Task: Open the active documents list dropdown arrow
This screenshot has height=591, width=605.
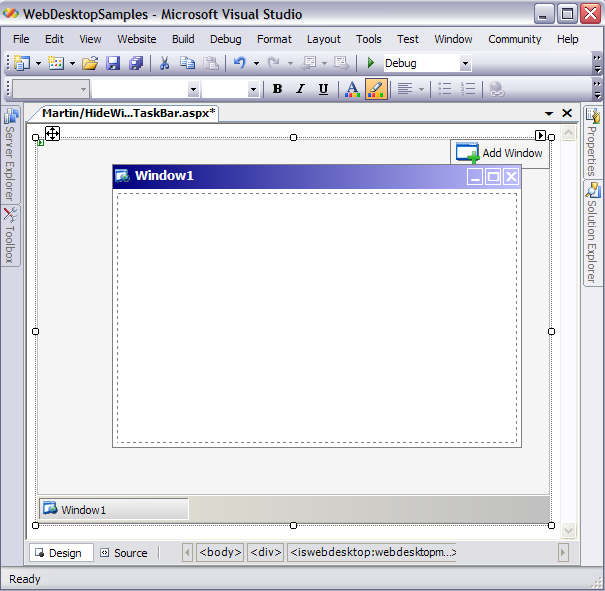Action: pos(549,114)
